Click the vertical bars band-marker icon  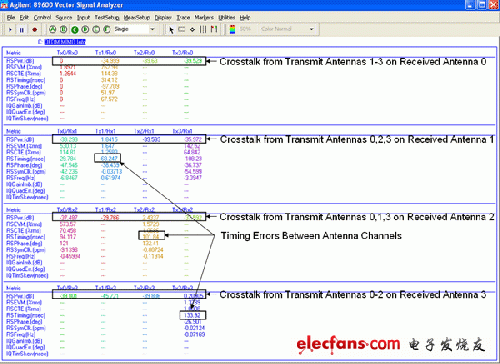click(203, 29)
